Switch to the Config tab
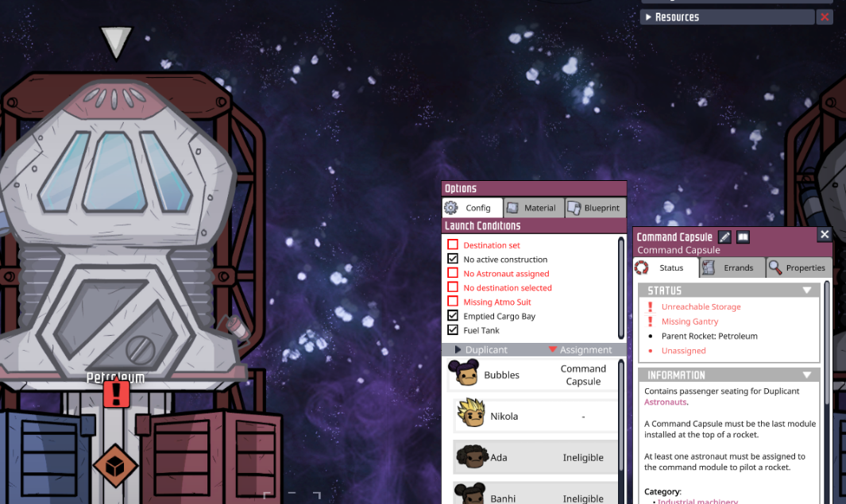The height and width of the screenshot is (504, 846). point(473,207)
